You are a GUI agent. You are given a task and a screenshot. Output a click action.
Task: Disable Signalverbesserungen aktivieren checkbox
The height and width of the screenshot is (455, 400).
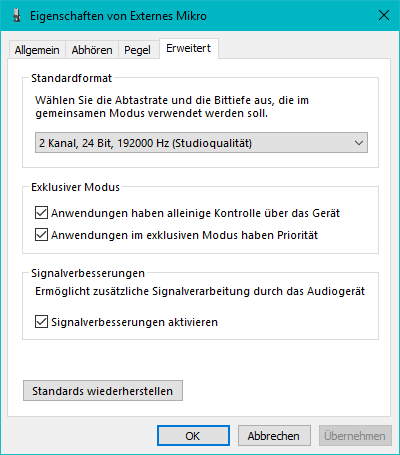click(41, 322)
